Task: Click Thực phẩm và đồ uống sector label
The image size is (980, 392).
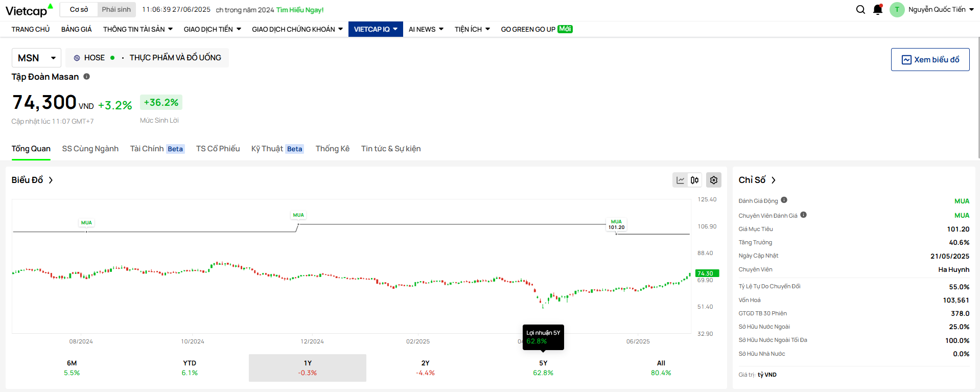Action: (175, 58)
